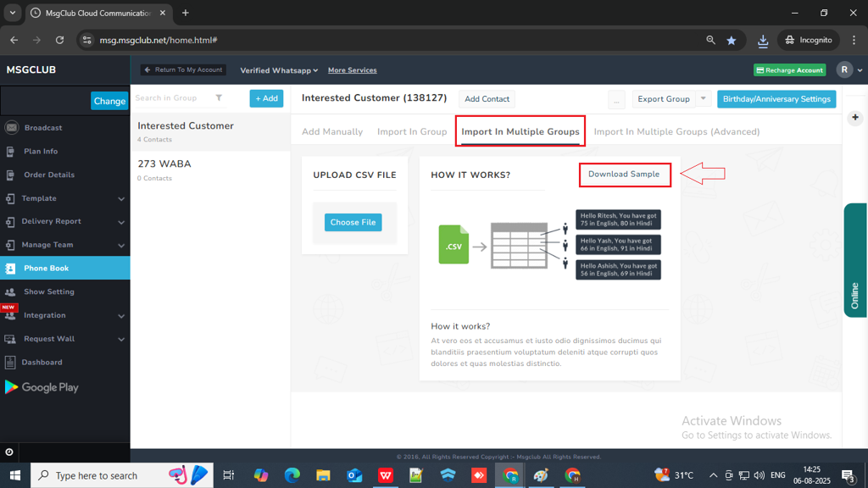The height and width of the screenshot is (488, 868).
Task: Click the Download Sample button
Action: [x=624, y=175]
